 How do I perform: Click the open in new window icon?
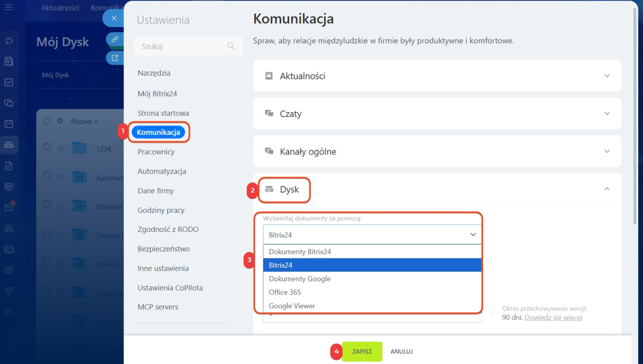pos(115,58)
